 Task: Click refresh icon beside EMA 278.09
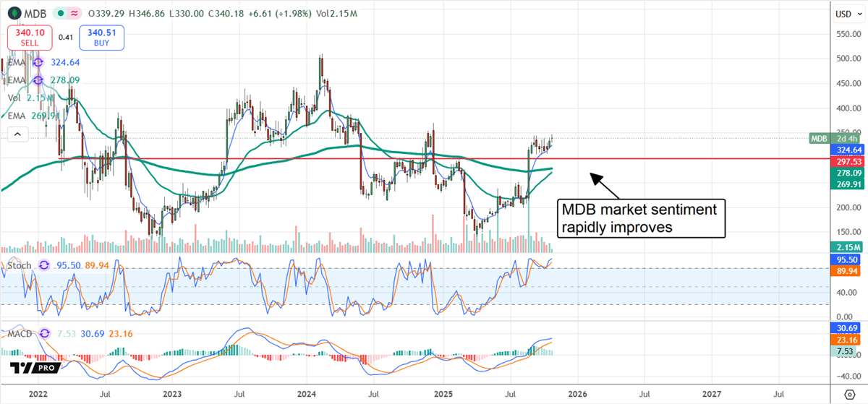(37, 80)
